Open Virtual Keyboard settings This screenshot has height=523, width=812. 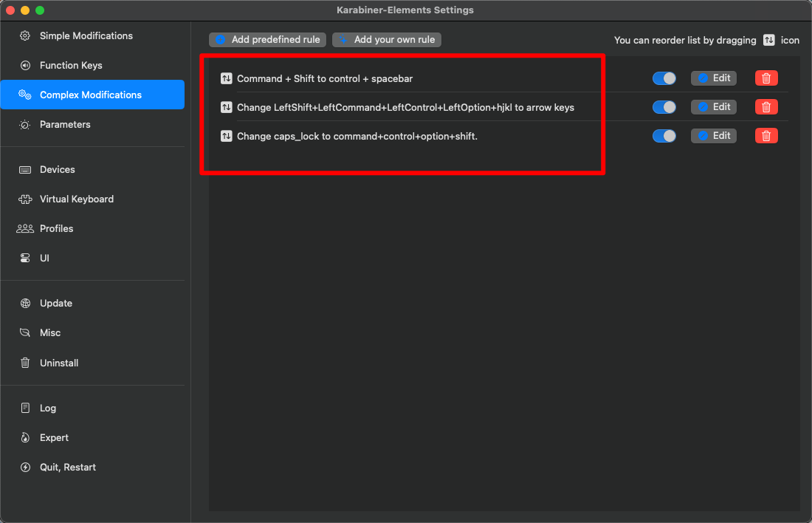coord(92,199)
